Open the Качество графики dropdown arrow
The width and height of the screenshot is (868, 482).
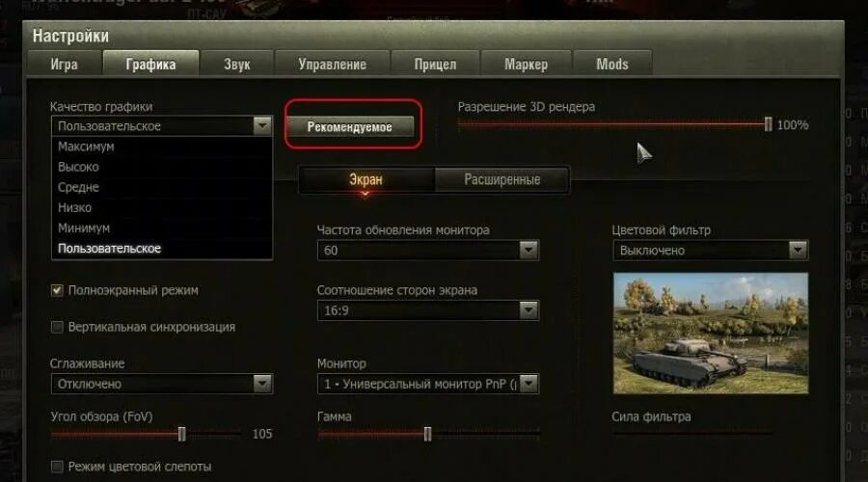(x=262, y=125)
